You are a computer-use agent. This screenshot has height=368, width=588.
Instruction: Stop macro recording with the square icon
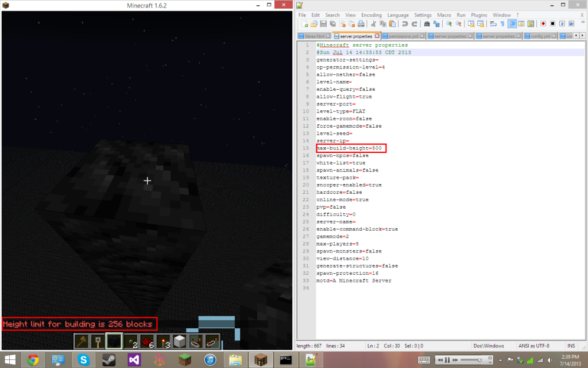click(552, 24)
